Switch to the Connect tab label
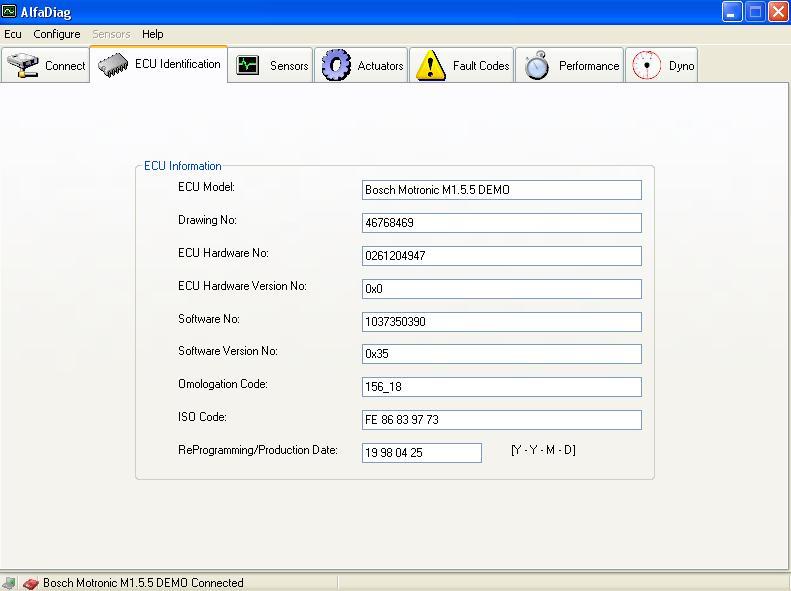 coord(65,66)
